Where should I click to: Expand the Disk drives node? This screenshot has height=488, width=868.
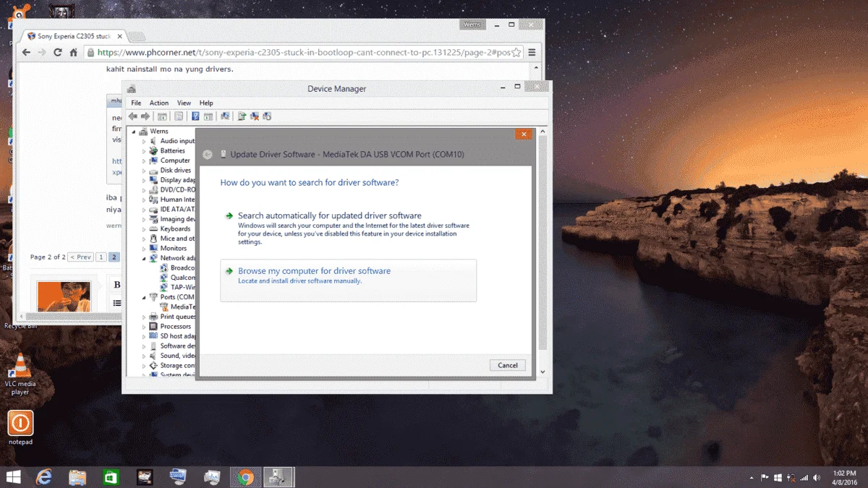point(144,171)
